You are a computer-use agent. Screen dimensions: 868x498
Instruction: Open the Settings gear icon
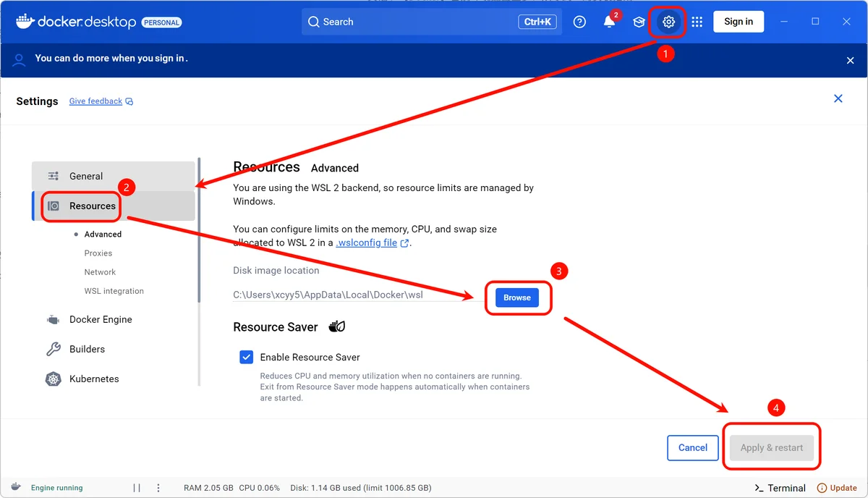pos(668,22)
